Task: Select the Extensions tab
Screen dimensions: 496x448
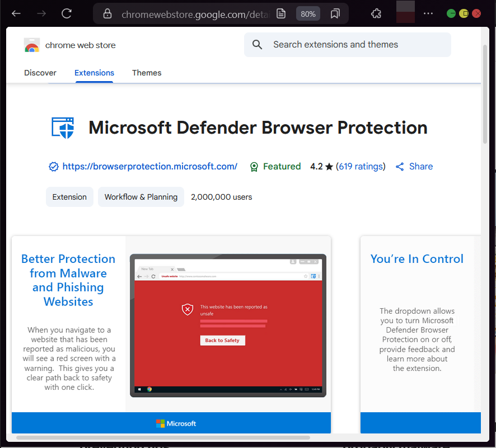Action: (x=94, y=73)
